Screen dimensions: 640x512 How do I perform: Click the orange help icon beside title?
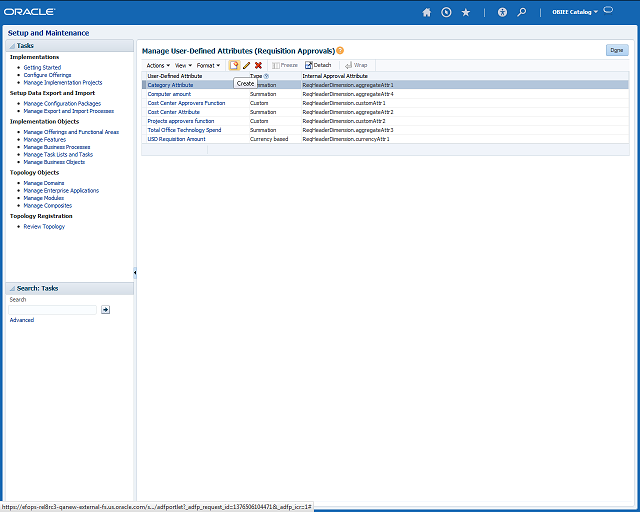pos(340,51)
